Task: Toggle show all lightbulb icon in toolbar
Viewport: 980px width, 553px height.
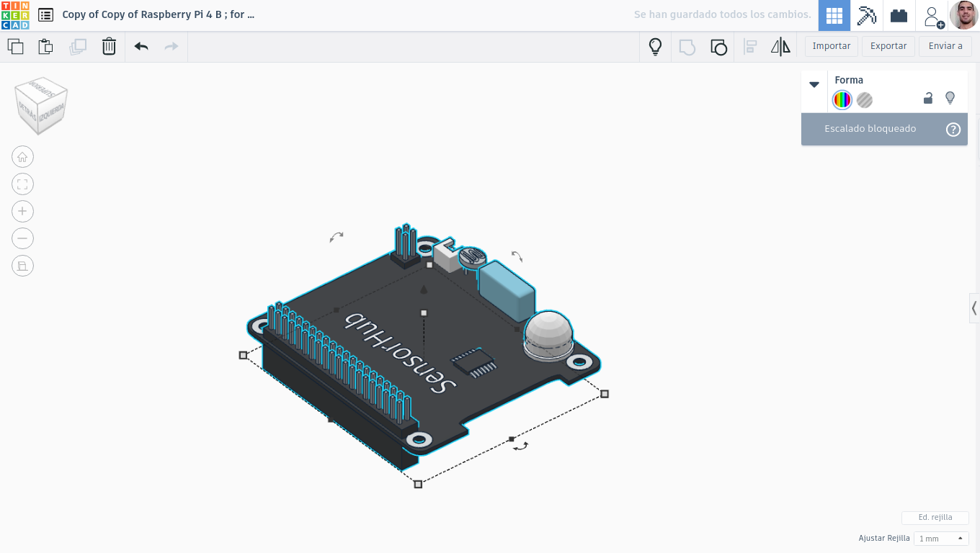Action: pyautogui.click(x=655, y=47)
